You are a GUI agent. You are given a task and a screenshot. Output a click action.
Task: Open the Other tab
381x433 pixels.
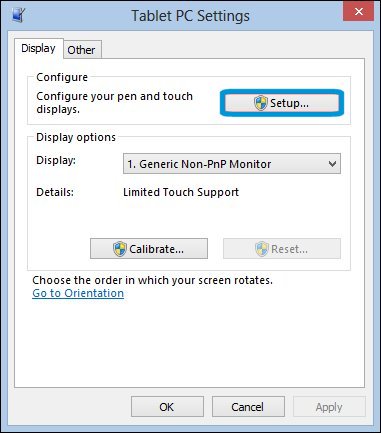click(81, 50)
